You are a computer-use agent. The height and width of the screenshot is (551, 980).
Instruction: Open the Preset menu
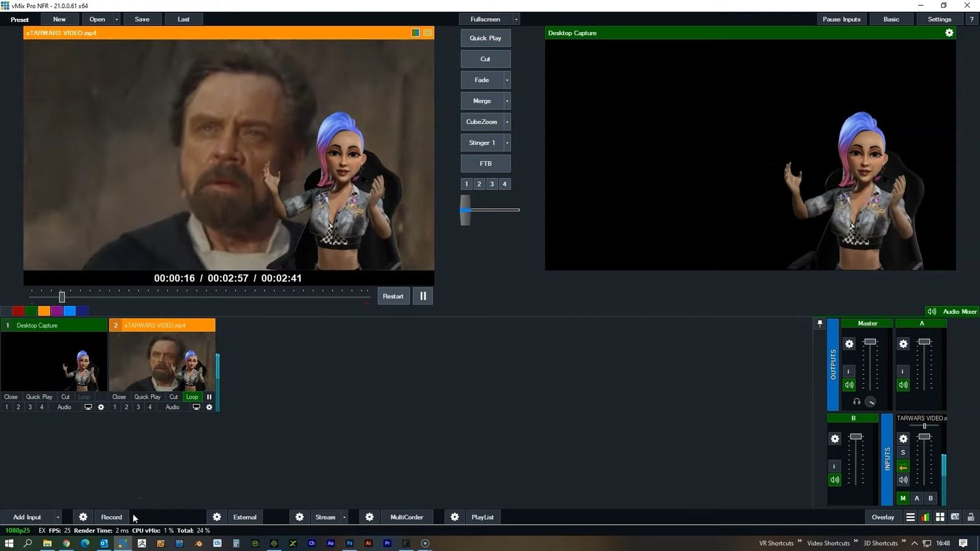tap(20, 19)
